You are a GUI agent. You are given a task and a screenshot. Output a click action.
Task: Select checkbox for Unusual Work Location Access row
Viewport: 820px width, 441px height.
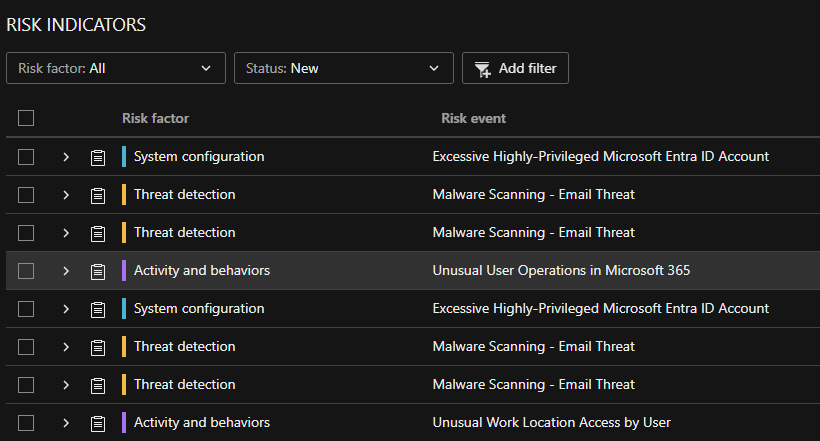click(x=26, y=423)
